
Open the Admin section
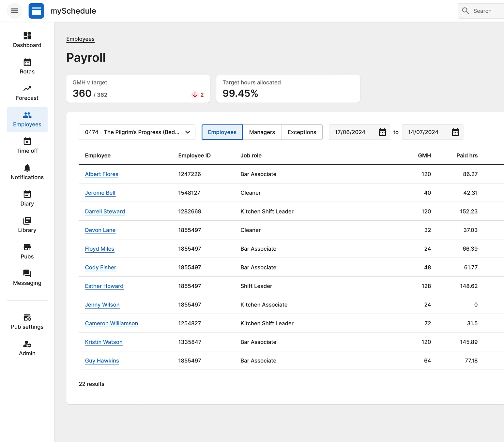tap(27, 348)
